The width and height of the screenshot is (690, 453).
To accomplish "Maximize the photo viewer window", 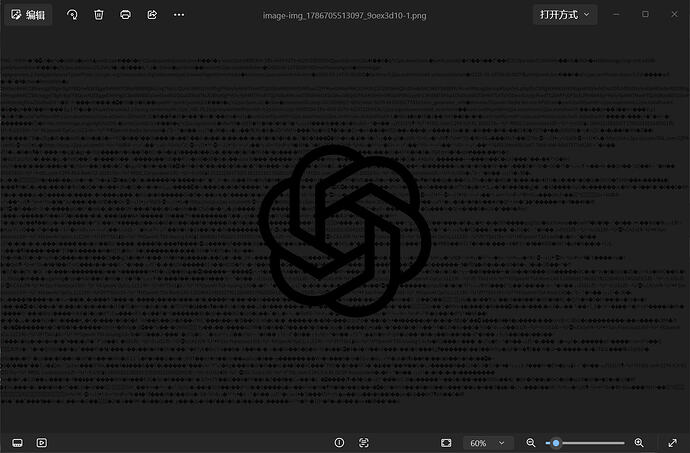I will pos(645,15).
